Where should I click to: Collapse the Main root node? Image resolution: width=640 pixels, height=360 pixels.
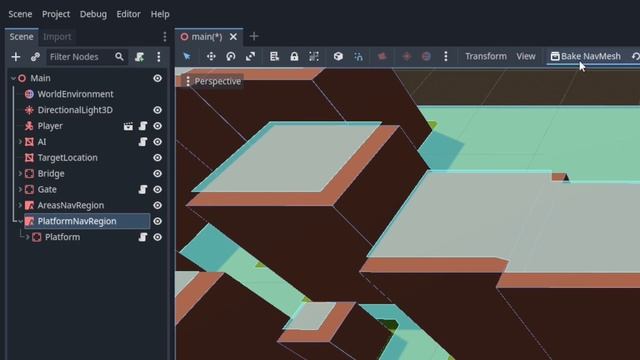13,78
